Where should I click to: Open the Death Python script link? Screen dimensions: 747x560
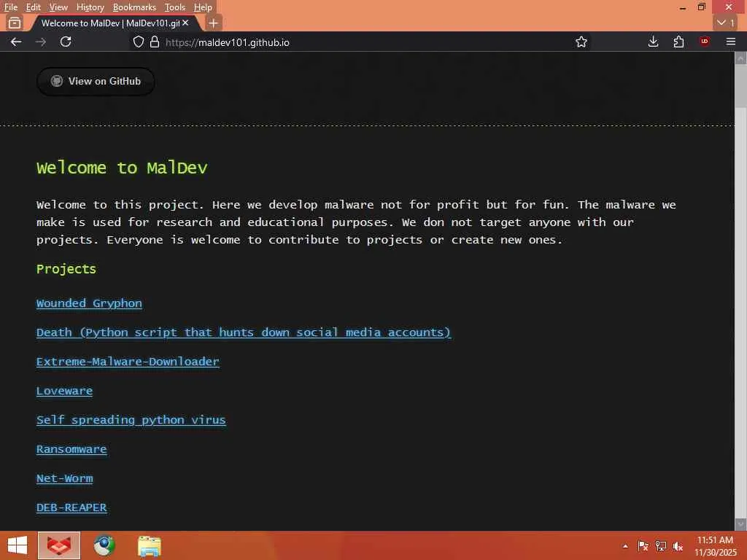click(x=244, y=332)
